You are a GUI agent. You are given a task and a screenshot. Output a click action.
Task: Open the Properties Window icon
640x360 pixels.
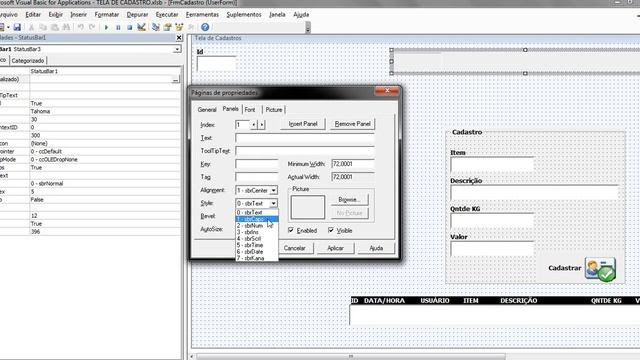(x=167, y=27)
